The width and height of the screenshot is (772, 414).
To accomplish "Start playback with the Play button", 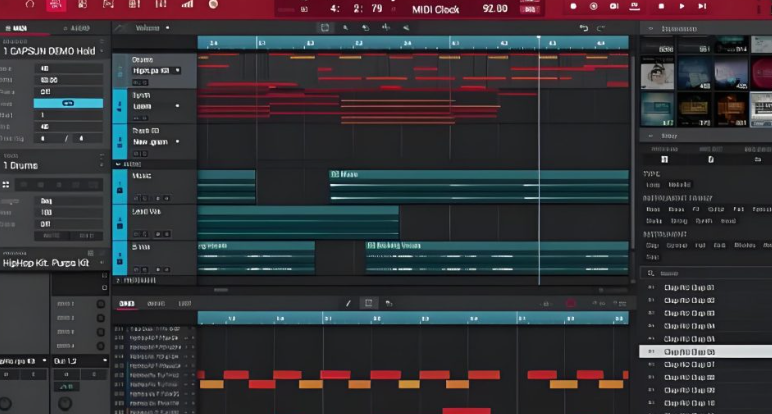I will coord(682,6).
